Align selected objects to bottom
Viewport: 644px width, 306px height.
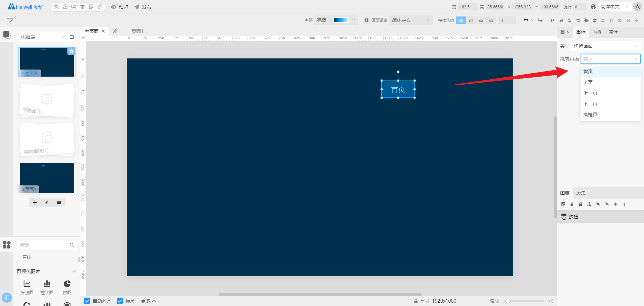[561, 20]
